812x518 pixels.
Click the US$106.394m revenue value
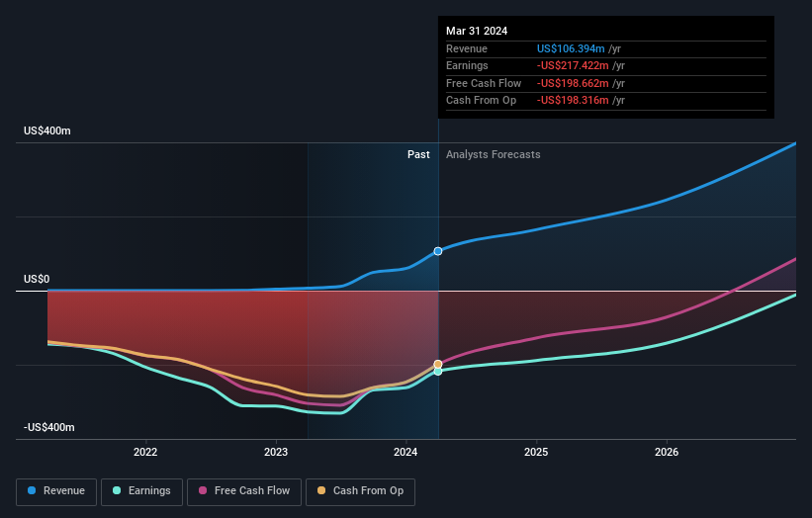571,48
